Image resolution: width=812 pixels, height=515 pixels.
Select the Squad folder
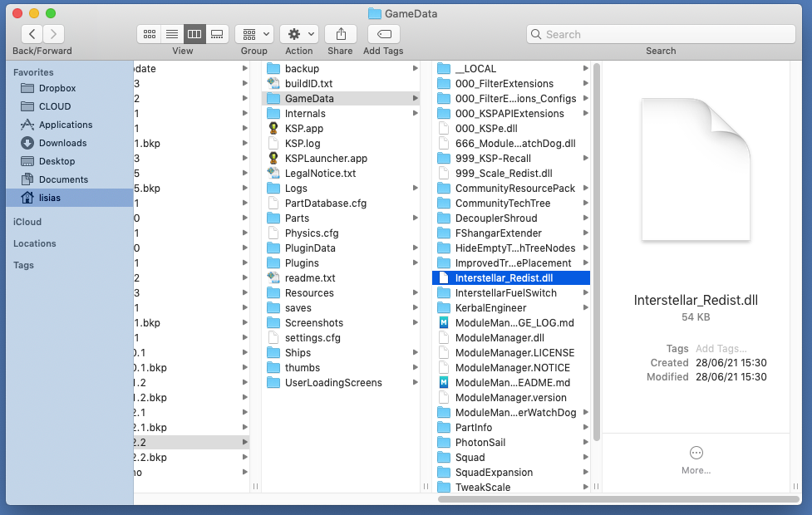click(510, 458)
